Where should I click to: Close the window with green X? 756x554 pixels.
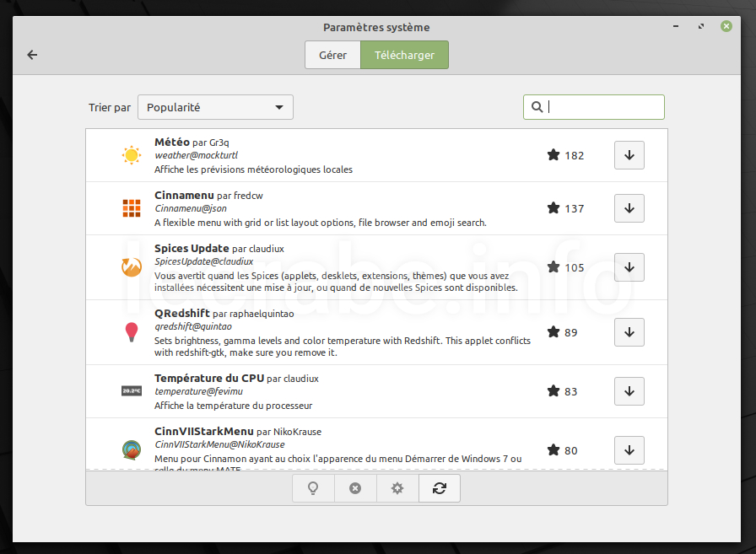pyautogui.click(x=726, y=26)
